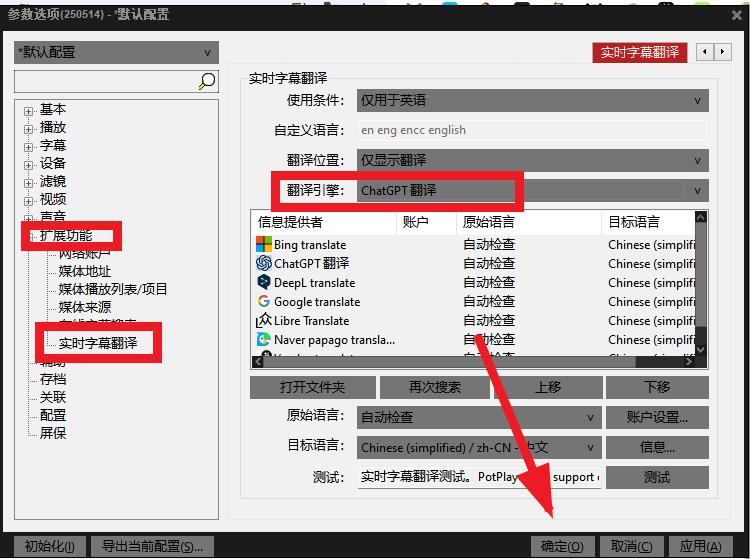Image resolution: width=750 pixels, height=559 pixels.
Task: Open the 翻译引擎 dropdown
Action: [x=532, y=191]
